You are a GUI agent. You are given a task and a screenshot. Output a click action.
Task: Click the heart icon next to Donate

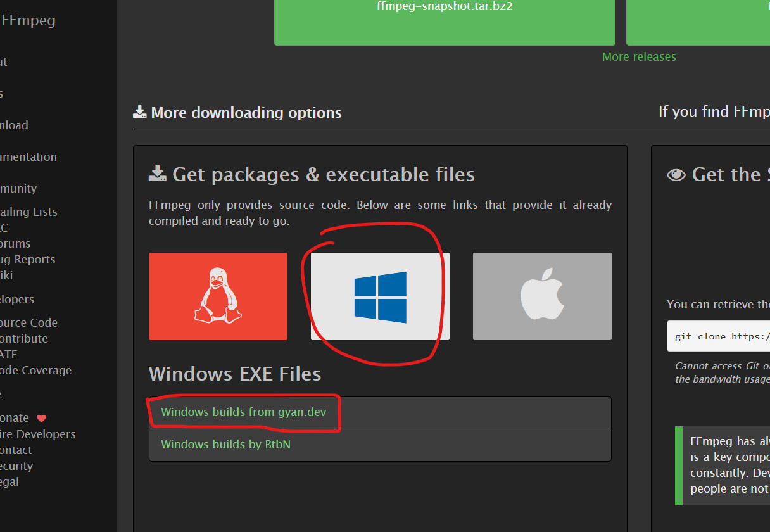pyautogui.click(x=41, y=418)
